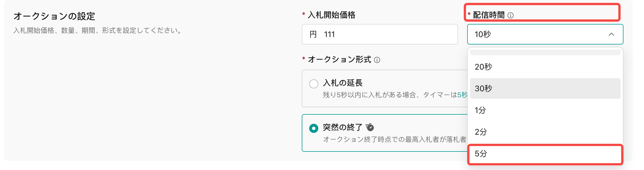Choose the highlighted 30秒 option
Image resolution: width=644 pixels, height=170 pixels.
[x=545, y=88]
